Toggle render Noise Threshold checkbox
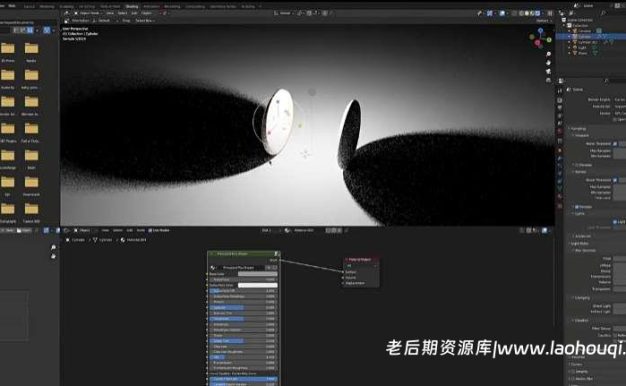Screen dimensions: 626x386 click(x=615, y=180)
